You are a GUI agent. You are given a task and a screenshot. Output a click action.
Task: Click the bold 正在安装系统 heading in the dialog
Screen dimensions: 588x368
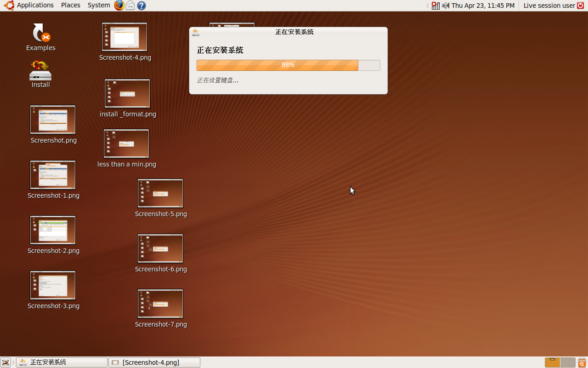[220, 50]
